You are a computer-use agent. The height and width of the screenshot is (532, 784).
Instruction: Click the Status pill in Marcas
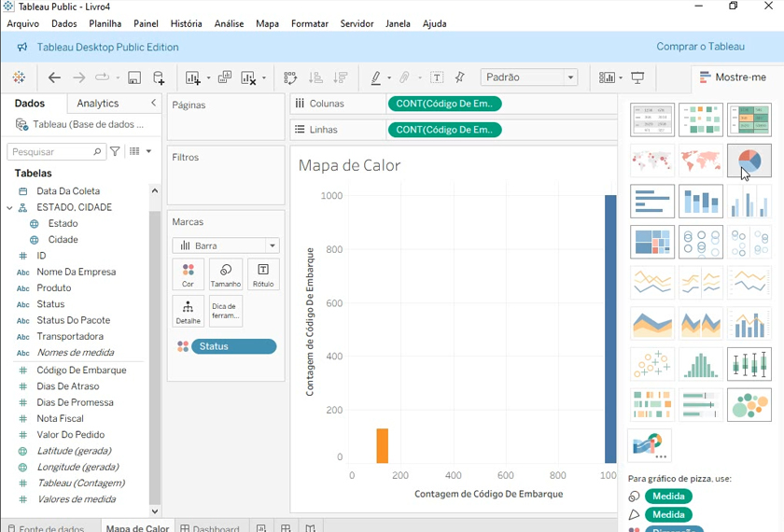coord(232,346)
